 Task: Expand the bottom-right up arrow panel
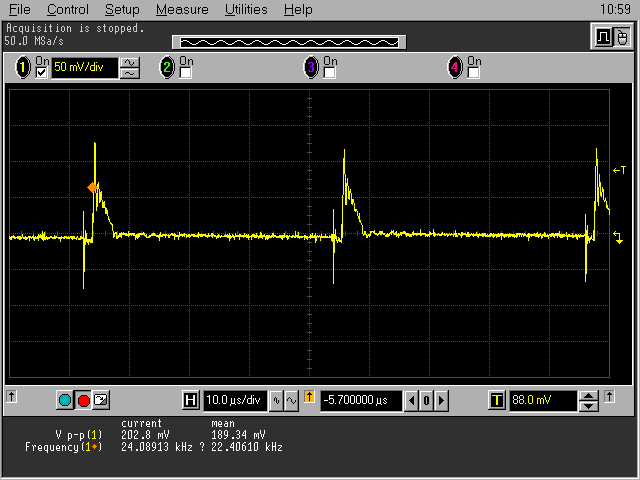[627, 397]
